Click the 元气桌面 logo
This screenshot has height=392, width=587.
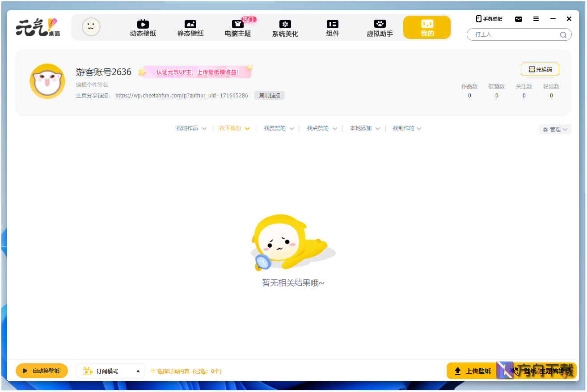click(x=38, y=27)
